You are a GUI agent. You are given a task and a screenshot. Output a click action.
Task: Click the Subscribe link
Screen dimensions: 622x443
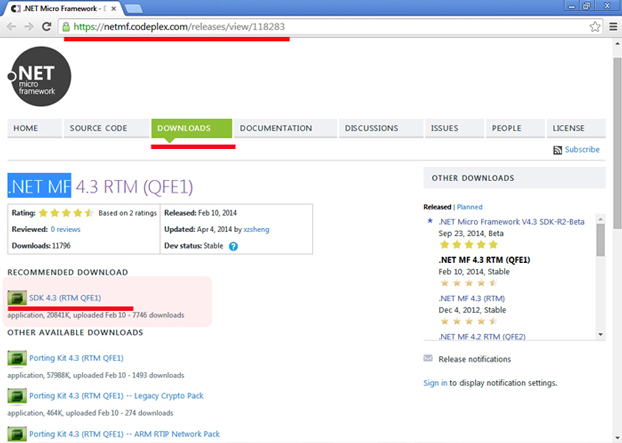point(582,150)
